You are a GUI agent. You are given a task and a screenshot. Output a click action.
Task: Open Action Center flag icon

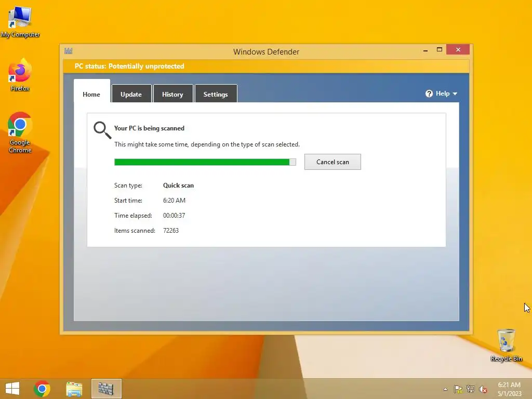(x=458, y=389)
